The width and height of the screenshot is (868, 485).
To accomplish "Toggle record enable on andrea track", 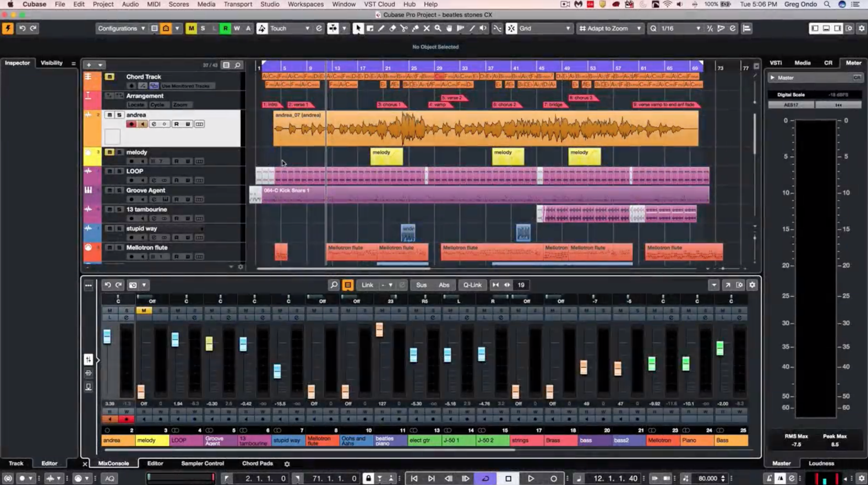I will (131, 124).
